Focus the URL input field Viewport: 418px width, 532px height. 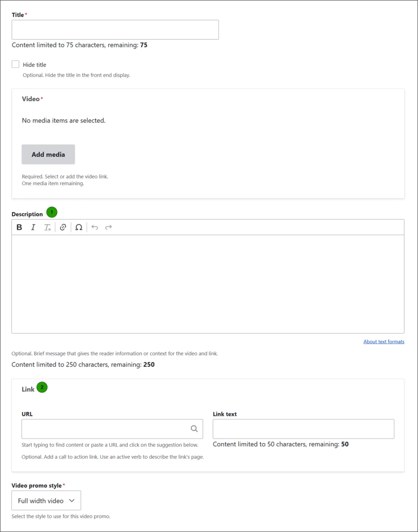click(112, 429)
